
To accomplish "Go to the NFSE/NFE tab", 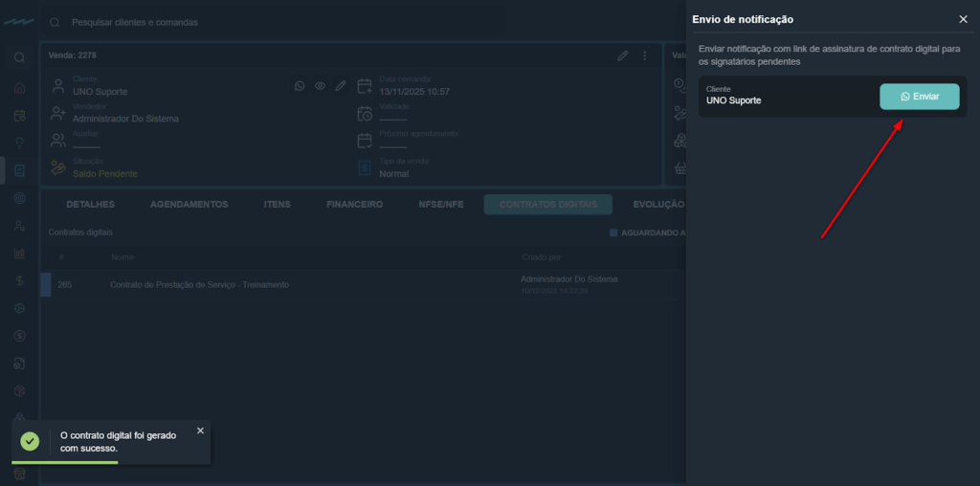I will tap(441, 205).
